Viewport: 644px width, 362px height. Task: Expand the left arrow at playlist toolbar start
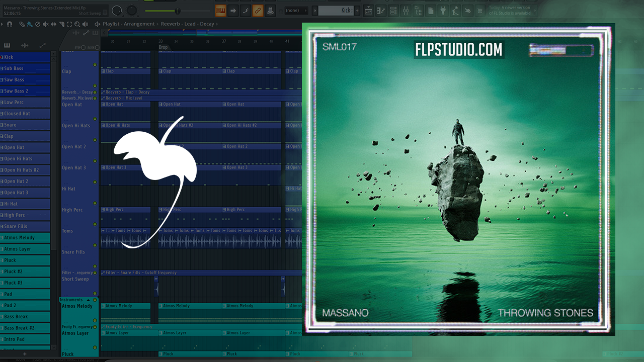(x=3, y=24)
